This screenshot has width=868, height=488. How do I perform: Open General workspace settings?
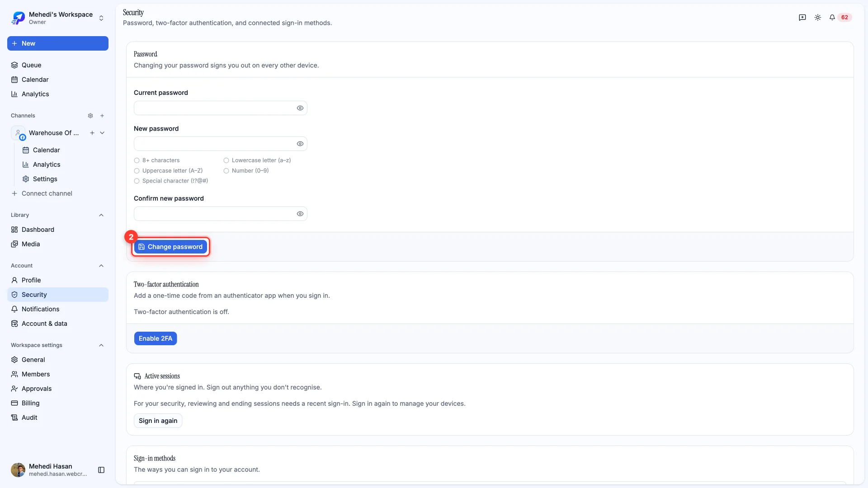pos(58,360)
